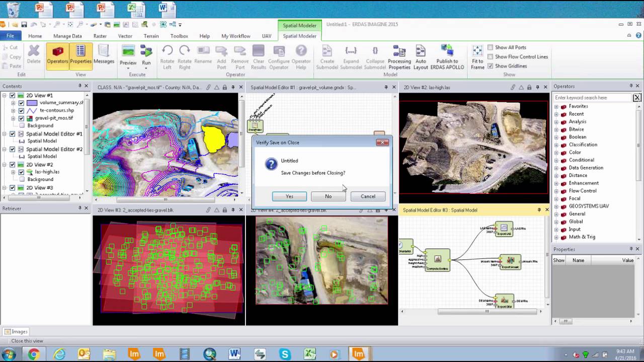Clear the Operators keyword search box
Image resolution: width=644 pixels, height=362 pixels.
(637, 98)
